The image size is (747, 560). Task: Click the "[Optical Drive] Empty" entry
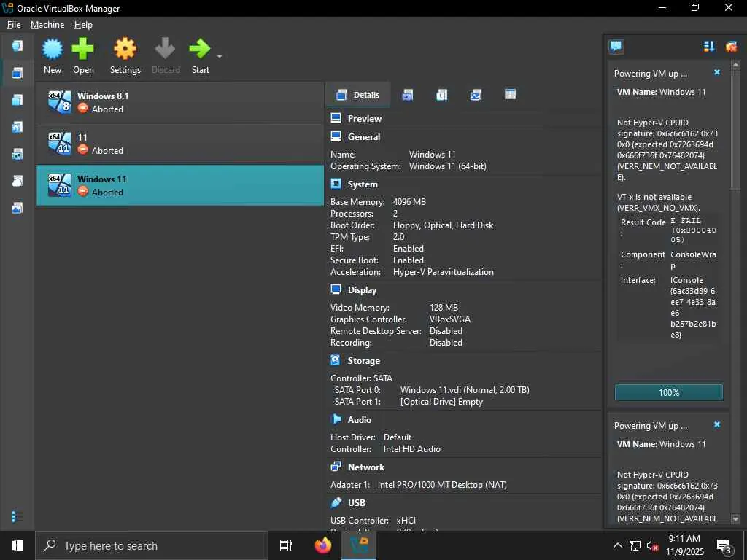tap(441, 402)
